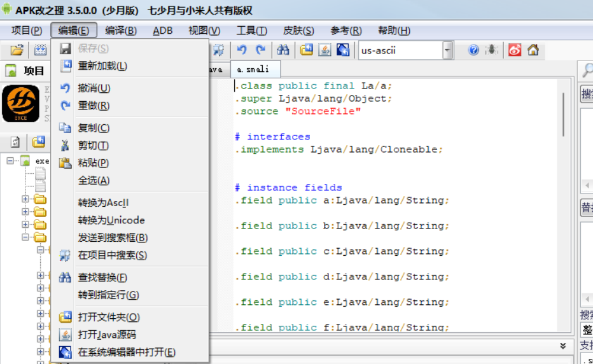
Task: Click the folder icon under the project logo
Action: click(x=39, y=143)
